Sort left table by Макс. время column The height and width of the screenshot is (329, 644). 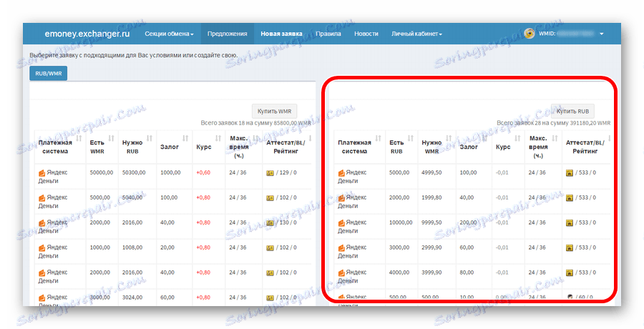point(255,139)
